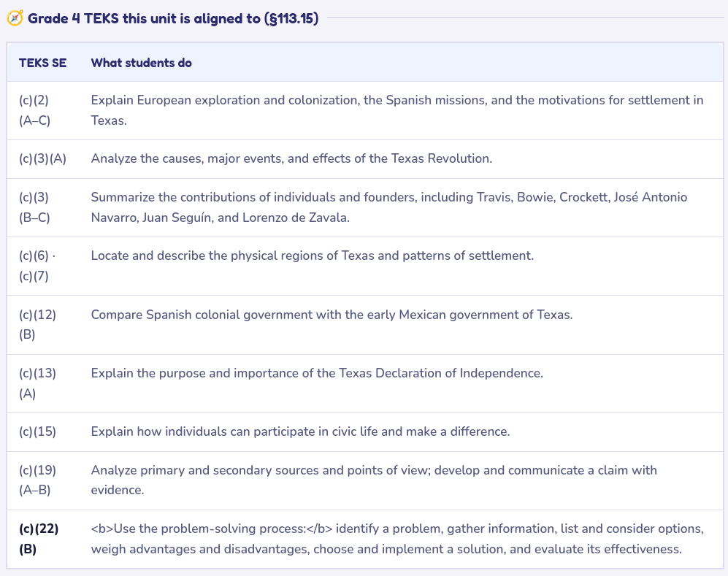The height and width of the screenshot is (576, 728).
Task: Click the compass icon beside the heading
Action: 15,18
